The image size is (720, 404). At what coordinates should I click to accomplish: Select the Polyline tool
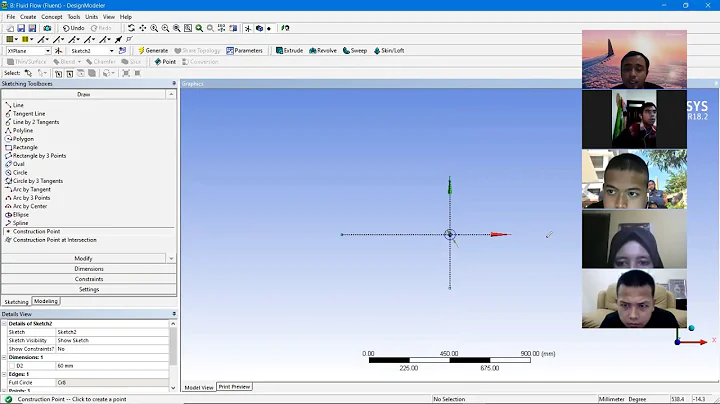click(19, 130)
